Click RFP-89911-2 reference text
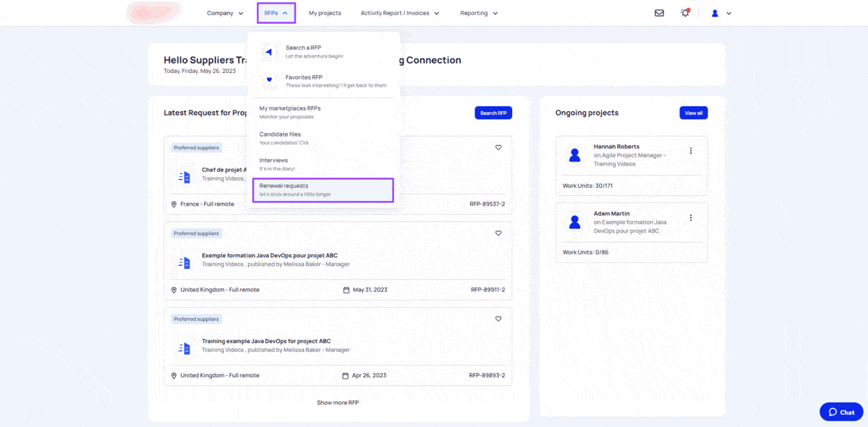Screen dimensions: 868x427 488,290
